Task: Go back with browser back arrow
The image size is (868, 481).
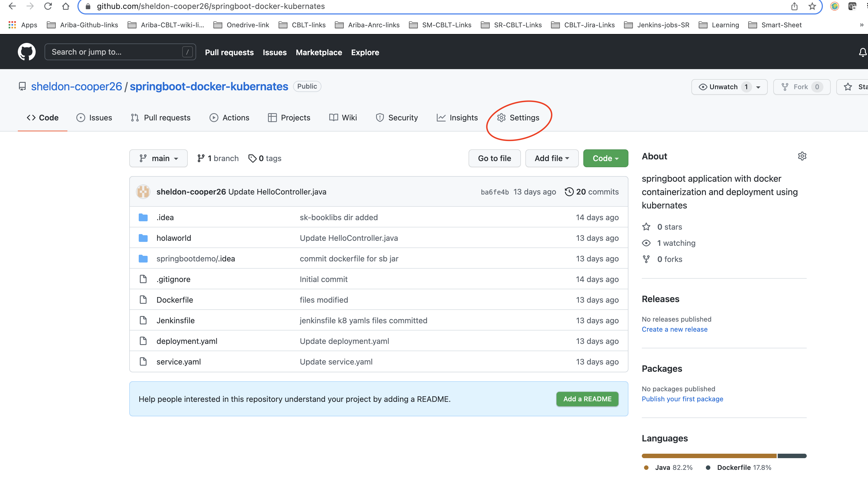Action: pyautogui.click(x=12, y=6)
